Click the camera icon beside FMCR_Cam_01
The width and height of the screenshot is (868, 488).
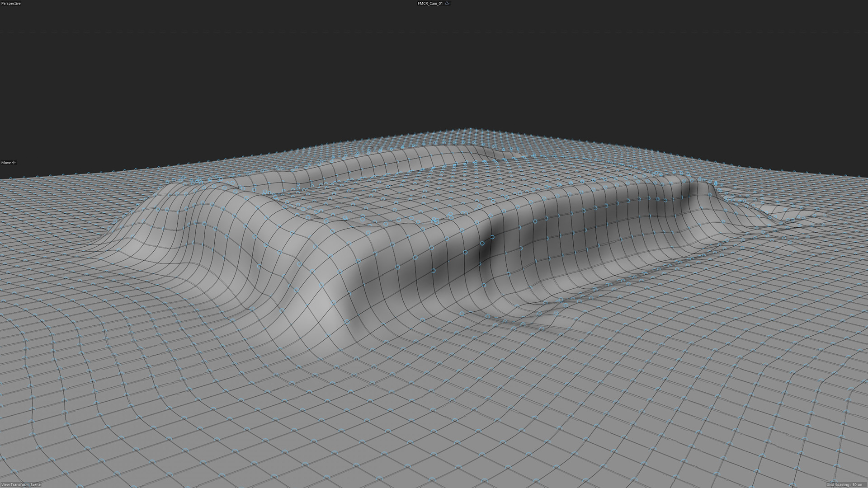coord(448,3)
